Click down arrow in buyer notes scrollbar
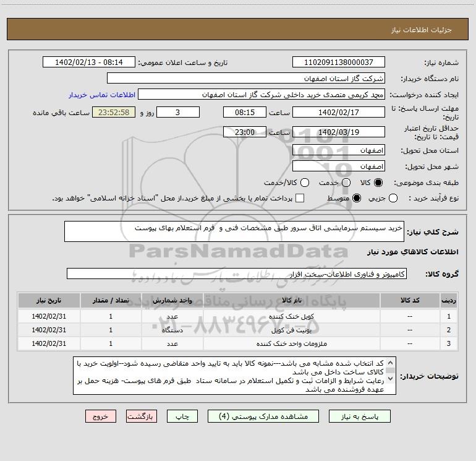This screenshot has width=476, height=461. click(x=391, y=379)
